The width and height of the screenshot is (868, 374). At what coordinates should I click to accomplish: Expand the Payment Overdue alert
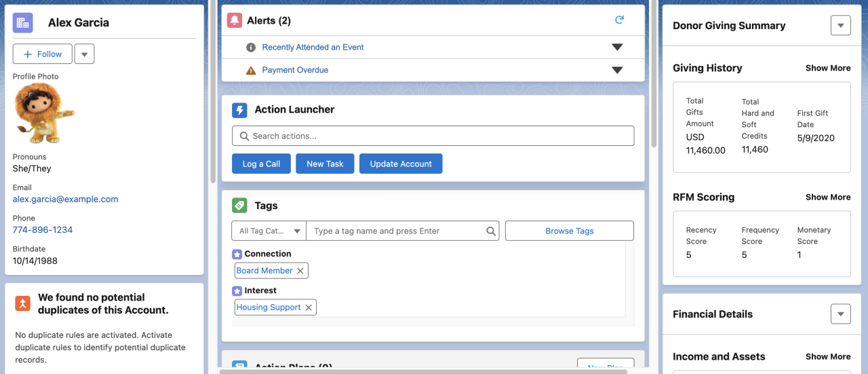click(617, 70)
